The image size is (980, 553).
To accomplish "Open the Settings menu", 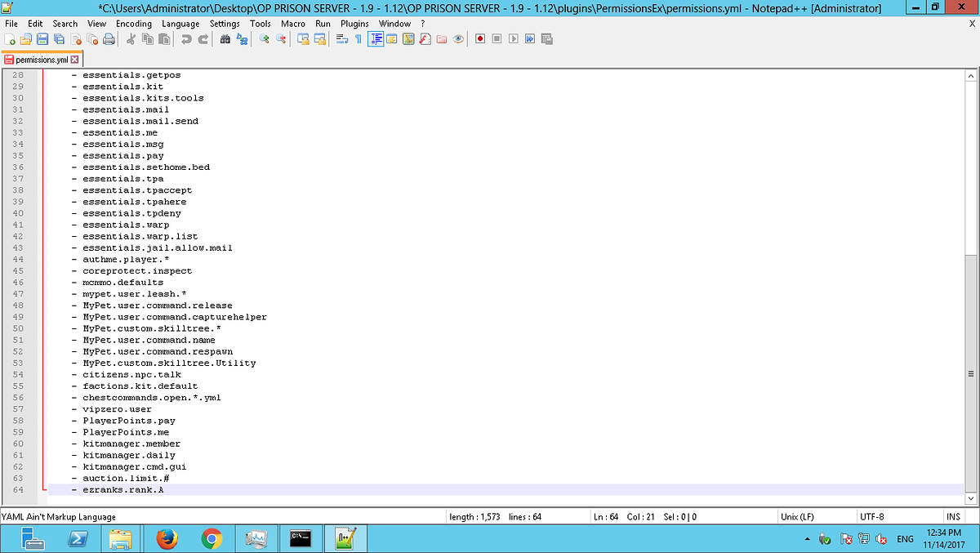I will tap(225, 24).
